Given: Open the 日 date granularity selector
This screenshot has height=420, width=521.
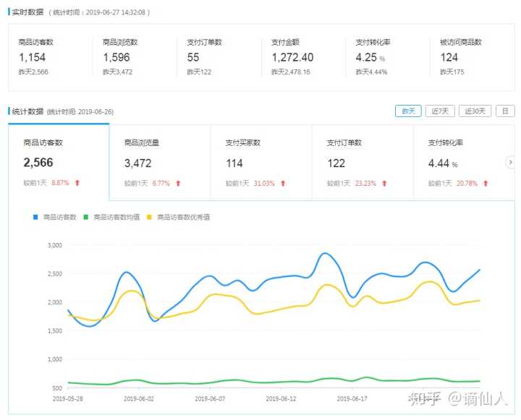Looking at the screenshot, I should click(505, 111).
